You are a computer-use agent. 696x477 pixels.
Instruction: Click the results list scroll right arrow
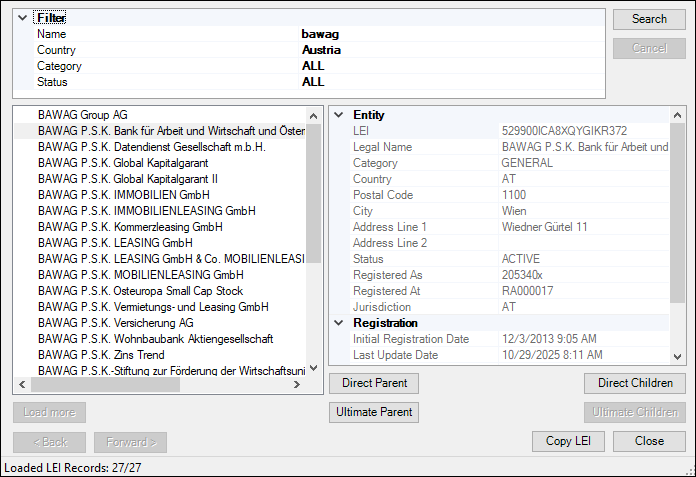pyautogui.click(x=297, y=384)
